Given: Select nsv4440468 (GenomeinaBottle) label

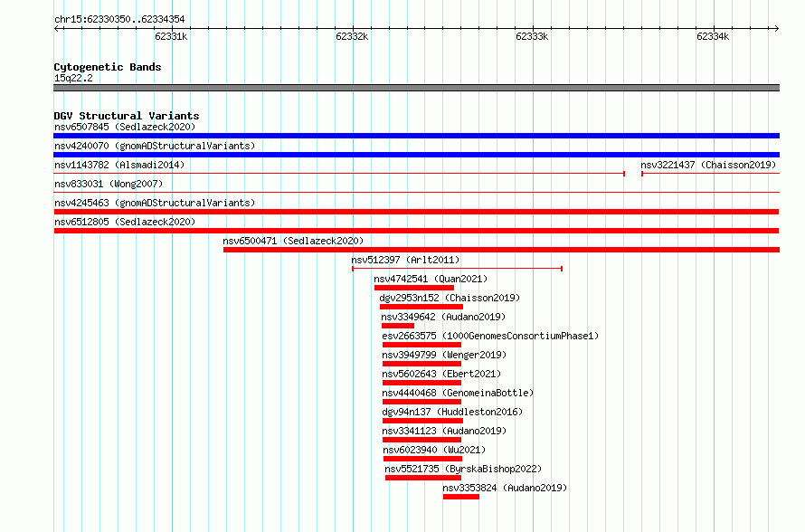Looking at the screenshot, I should pyautogui.click(x=458, y=393).
